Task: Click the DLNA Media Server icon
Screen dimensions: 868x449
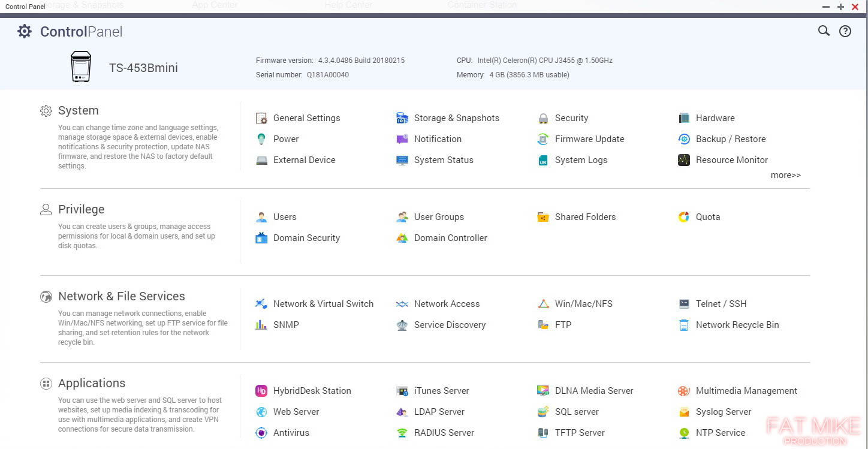Action: (x=543, y=391)
